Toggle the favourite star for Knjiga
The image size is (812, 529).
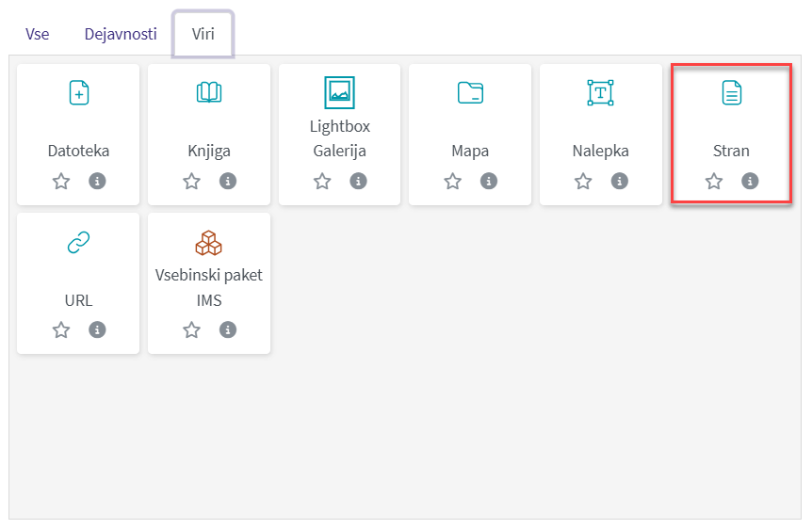(191, 181)
